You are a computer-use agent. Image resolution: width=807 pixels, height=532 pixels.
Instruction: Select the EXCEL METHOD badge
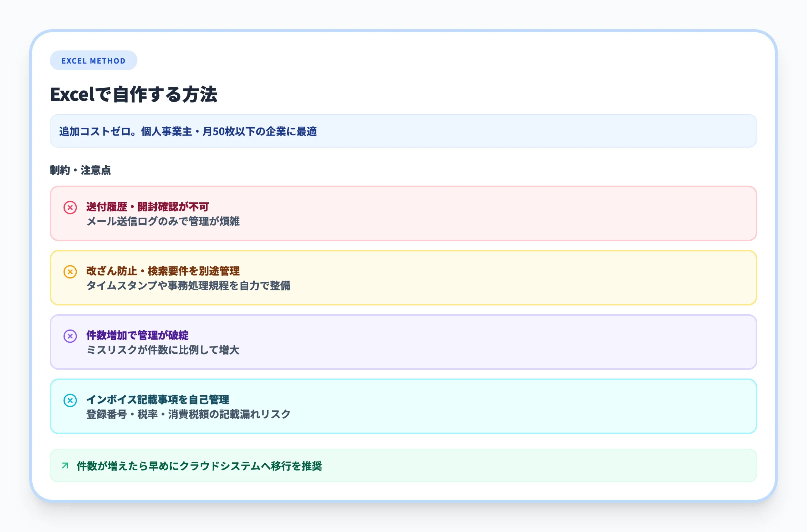(x=94, y=60)
